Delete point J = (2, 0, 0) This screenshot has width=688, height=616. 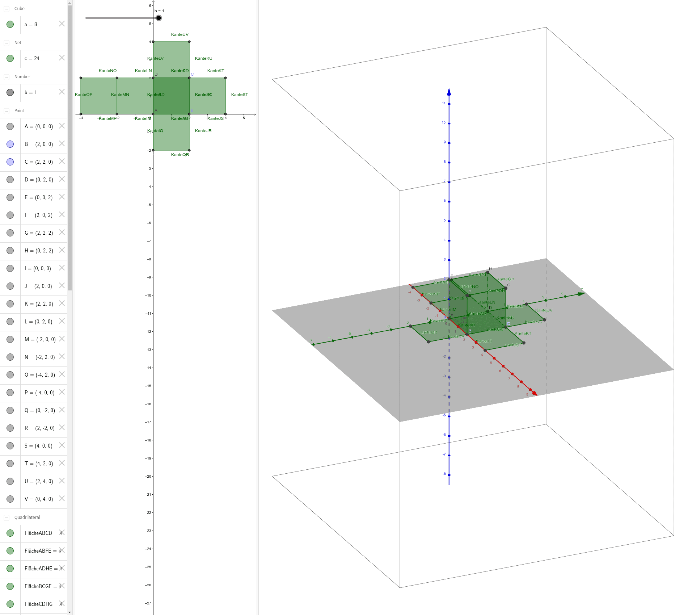(x=62, y=285)
